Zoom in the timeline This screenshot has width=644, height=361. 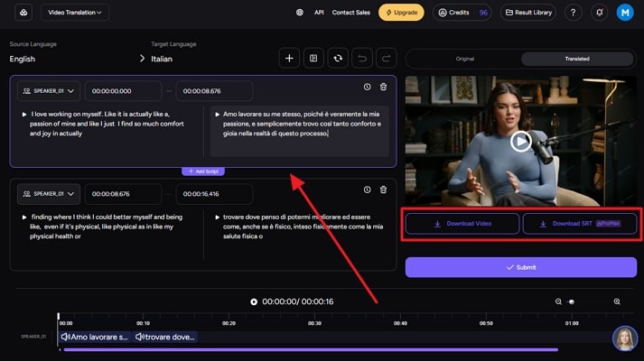(617, 301)
